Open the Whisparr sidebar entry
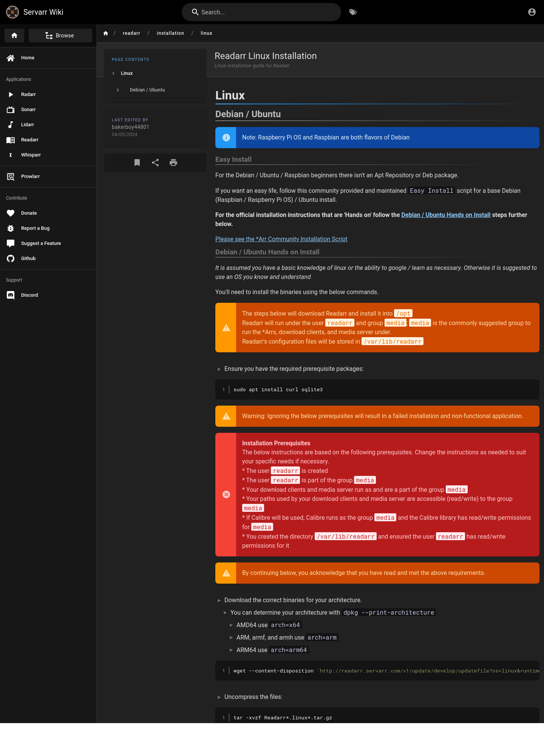The image size is (544, 756). [x=48, y=155]
